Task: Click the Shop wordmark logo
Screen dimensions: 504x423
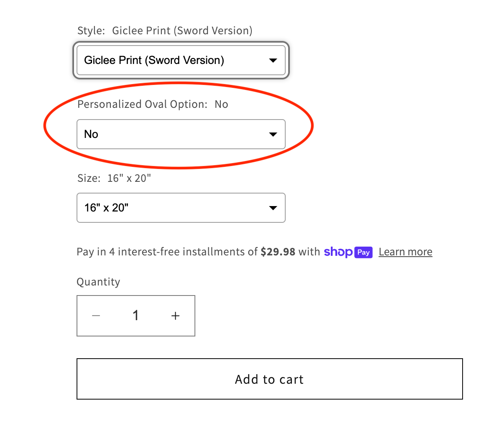Action: [x=338, y=252]
